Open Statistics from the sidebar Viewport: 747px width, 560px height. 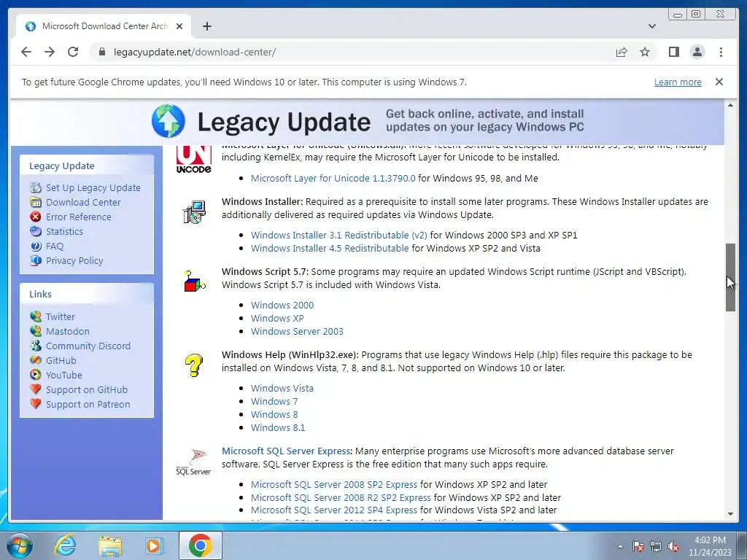(64, 231)
